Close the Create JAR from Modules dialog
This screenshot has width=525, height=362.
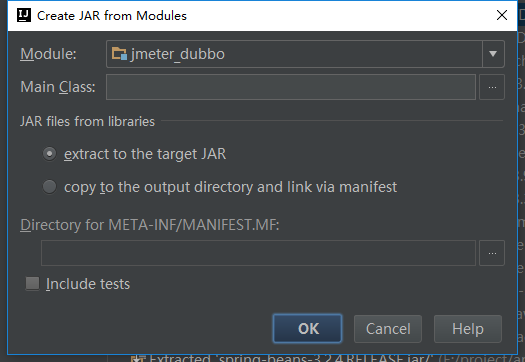coord(502,15)
